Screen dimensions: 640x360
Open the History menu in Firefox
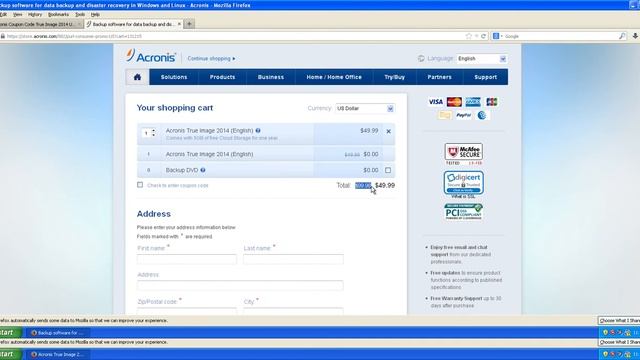click(35, 14)
